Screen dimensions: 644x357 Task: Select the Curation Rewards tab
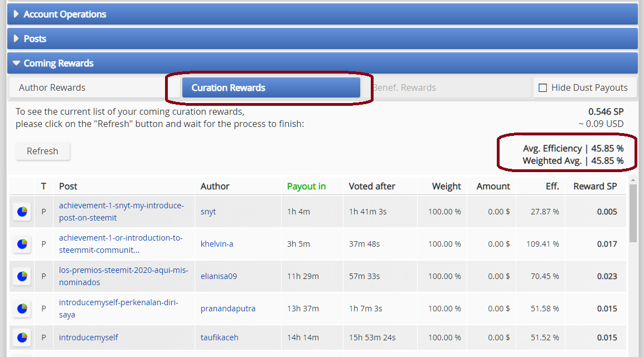tap(271, 88)
